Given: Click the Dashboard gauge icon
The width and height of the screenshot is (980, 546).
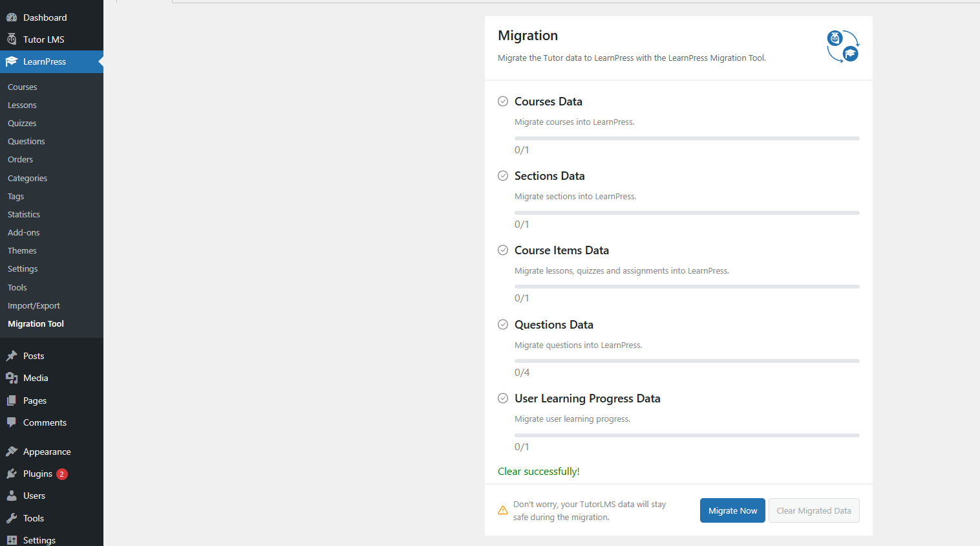Looking at the screenshot, I should coord(12,17).
